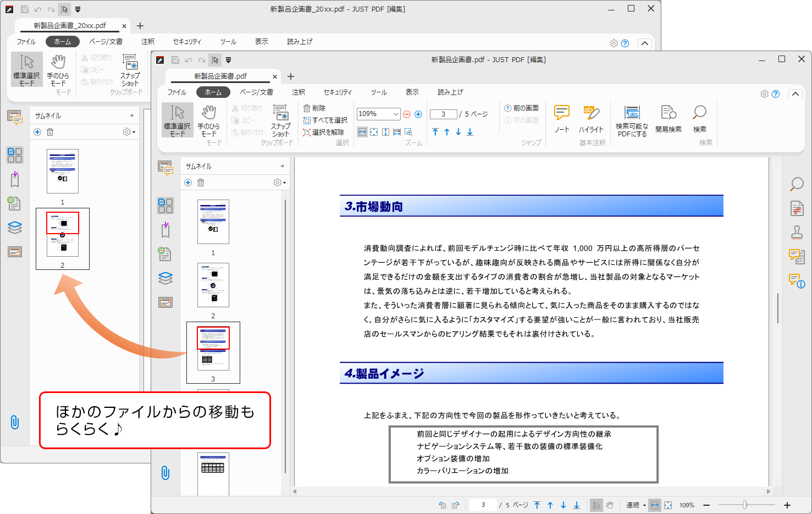
Task: Click the red zoom out minus icon in ribbon
Action: pos(407,114)
